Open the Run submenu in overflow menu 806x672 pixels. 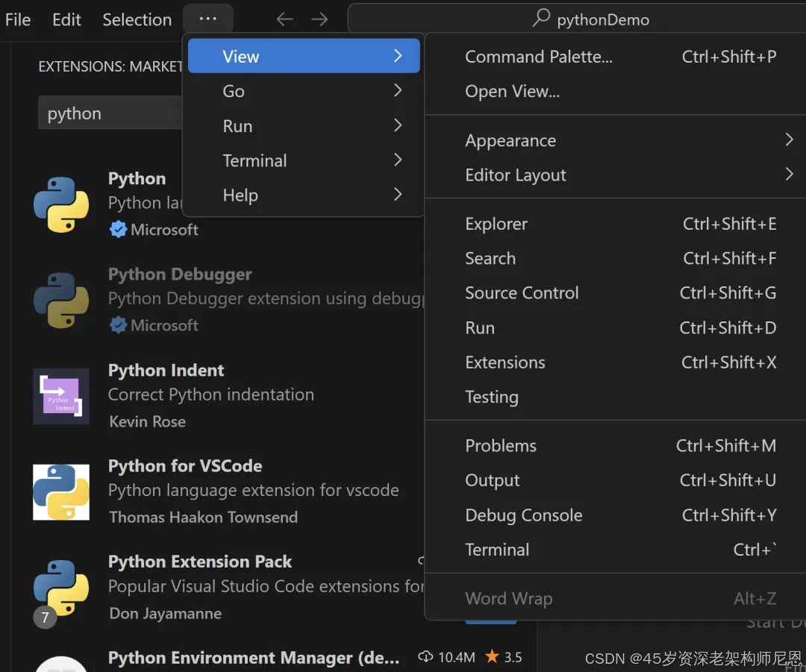(x=304, y=125)
